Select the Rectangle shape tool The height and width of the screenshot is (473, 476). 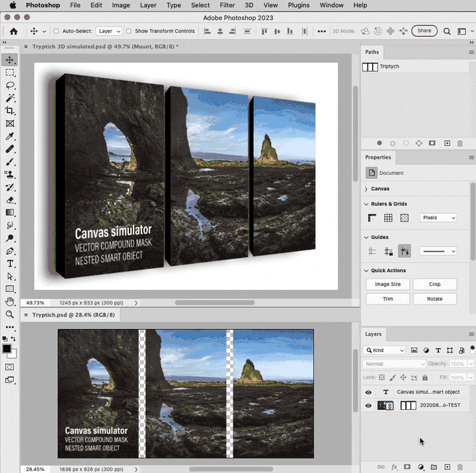coord(10,289)
